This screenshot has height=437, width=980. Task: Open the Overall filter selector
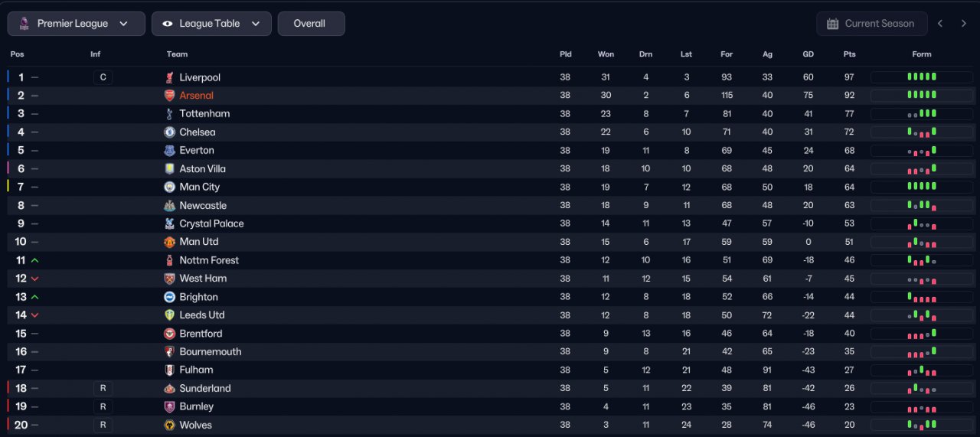tap(311, 24)
